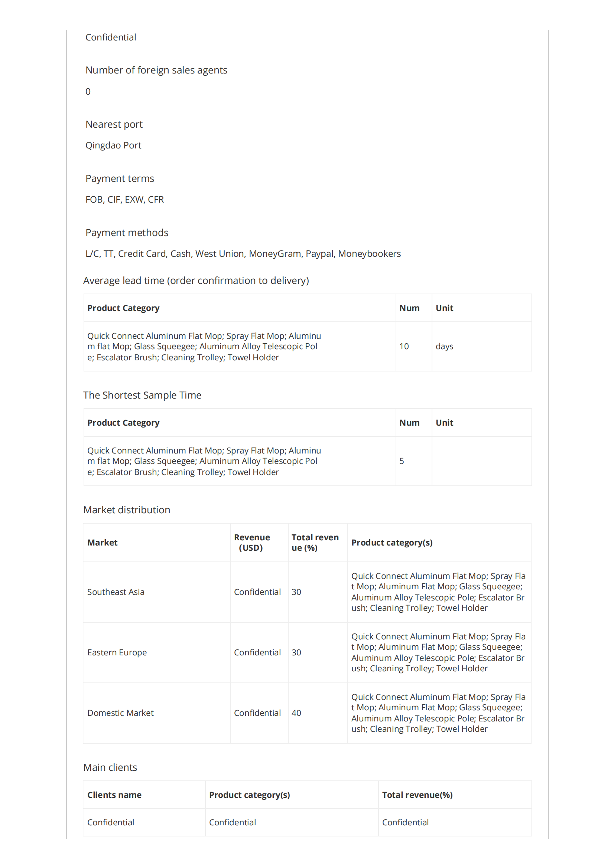Select the "FOB, CIF, EXW, CFR" value
614x868 pixels.
(x=124, y=200)
